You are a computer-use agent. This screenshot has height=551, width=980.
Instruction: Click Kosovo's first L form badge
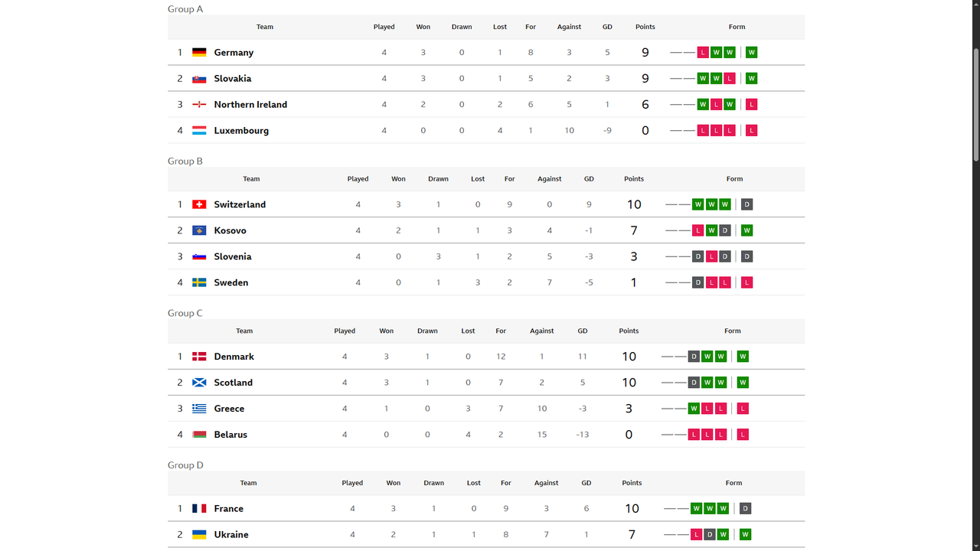[698, 230]
